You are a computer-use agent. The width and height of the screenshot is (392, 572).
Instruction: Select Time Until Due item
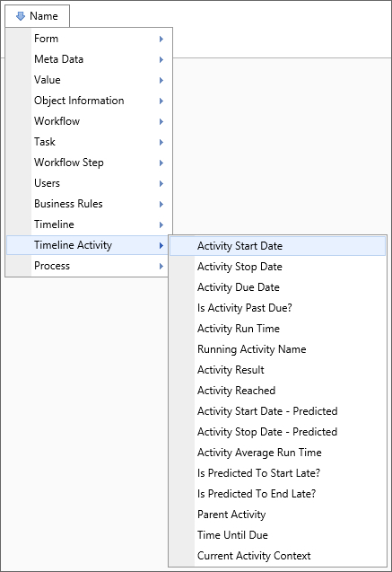click(277, 535)
